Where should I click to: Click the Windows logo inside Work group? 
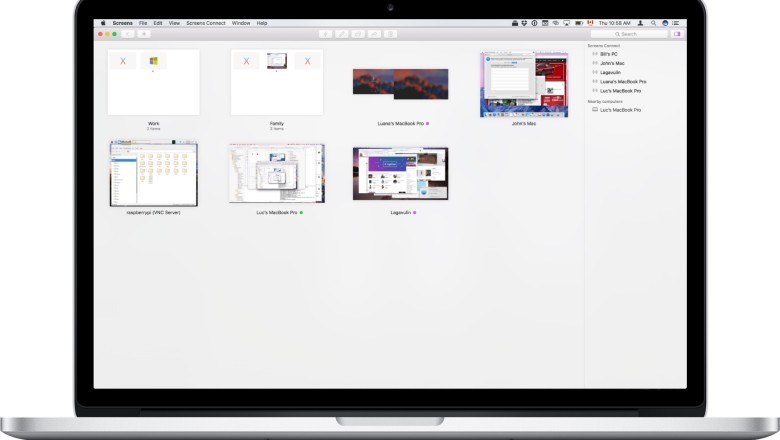(x=154, y=62)
